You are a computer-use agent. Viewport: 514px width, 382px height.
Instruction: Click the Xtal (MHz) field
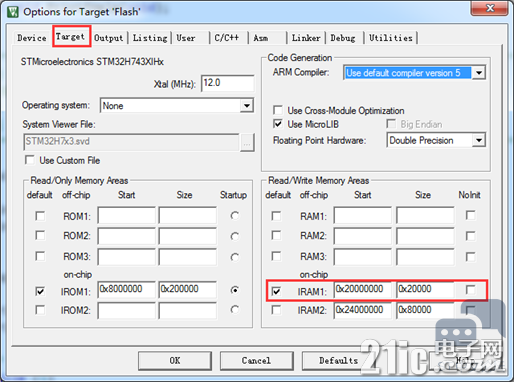pos(228,83)
